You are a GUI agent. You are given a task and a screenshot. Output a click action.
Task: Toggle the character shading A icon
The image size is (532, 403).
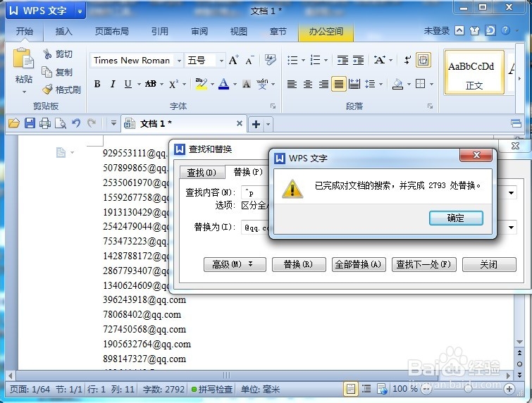tap(247, 84)
